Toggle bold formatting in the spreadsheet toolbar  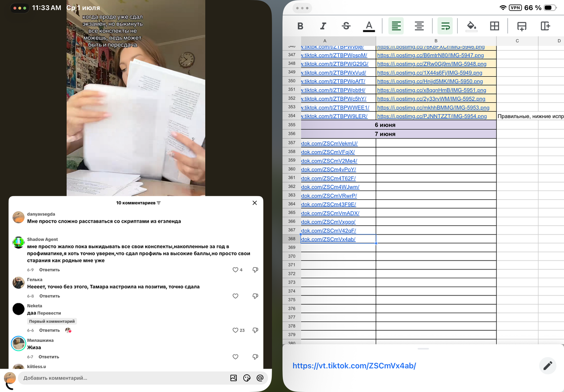coord(300,26)
